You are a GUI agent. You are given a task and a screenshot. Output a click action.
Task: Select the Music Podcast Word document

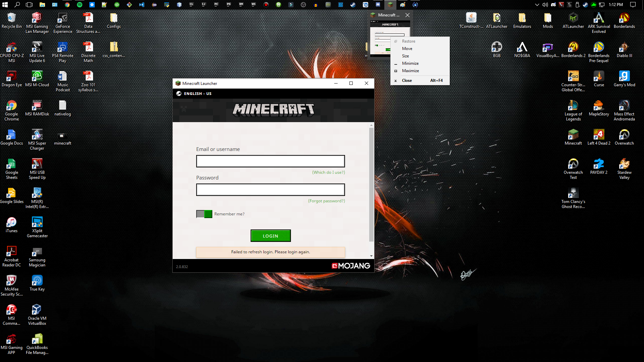point(63,81)
